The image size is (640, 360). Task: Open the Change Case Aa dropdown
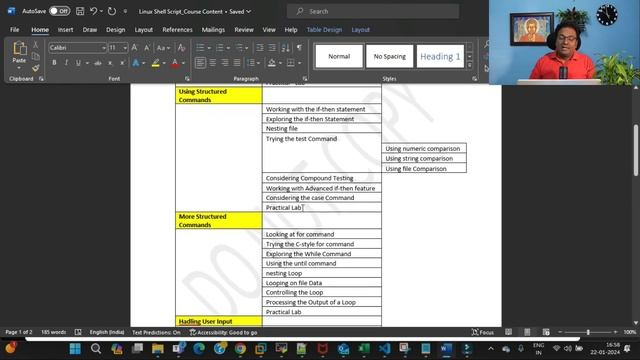[163, 48]
